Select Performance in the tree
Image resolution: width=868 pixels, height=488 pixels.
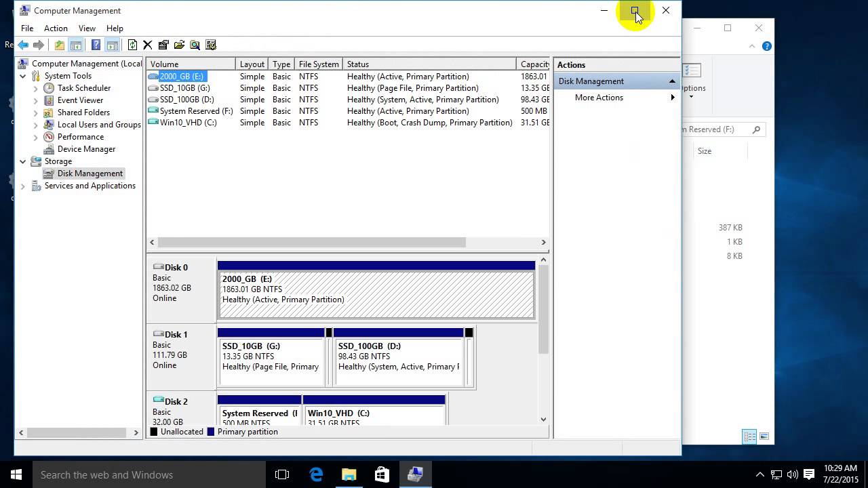[x=81, y=137]
